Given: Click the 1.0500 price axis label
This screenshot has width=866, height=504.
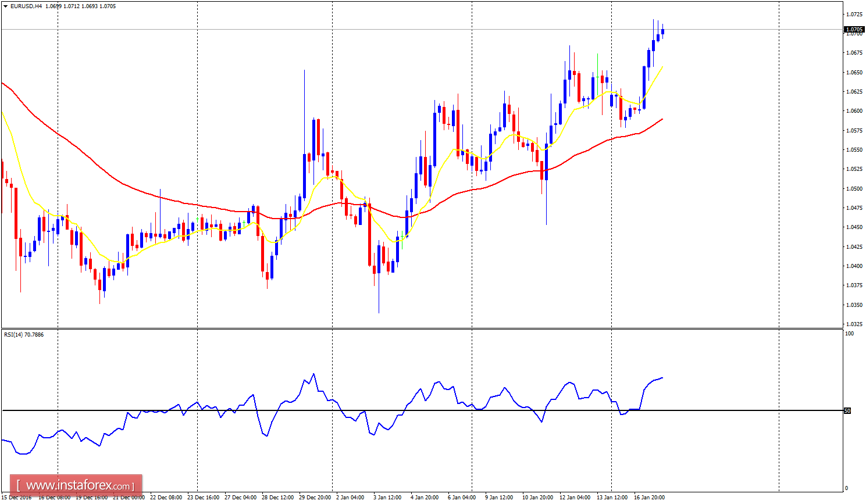Looking at the screenshot, I should tap(854, 189).
